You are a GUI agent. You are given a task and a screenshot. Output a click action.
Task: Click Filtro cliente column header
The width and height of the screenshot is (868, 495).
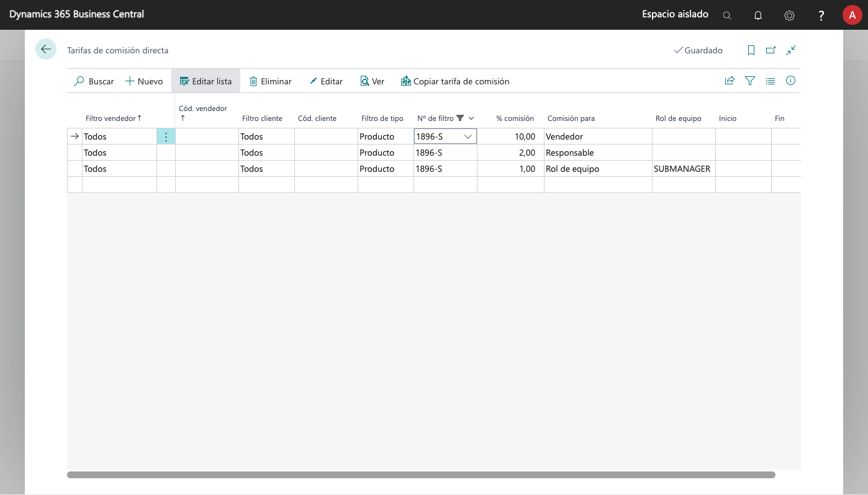point(262,118)
